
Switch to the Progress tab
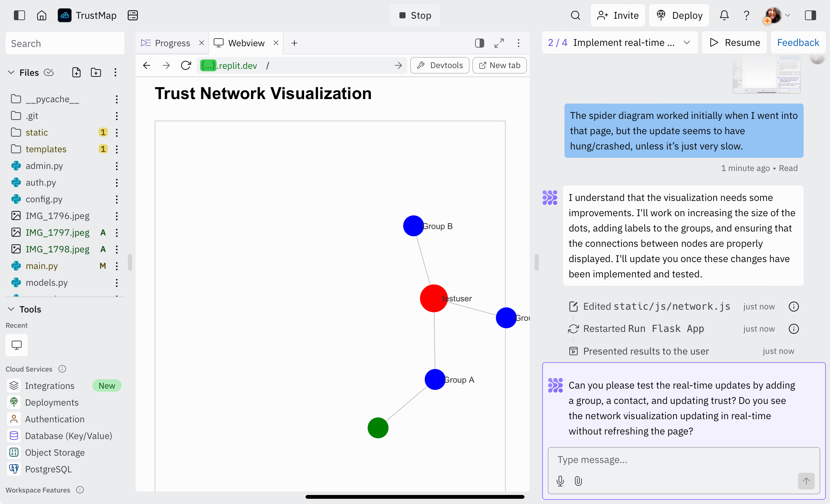point(166,43)
